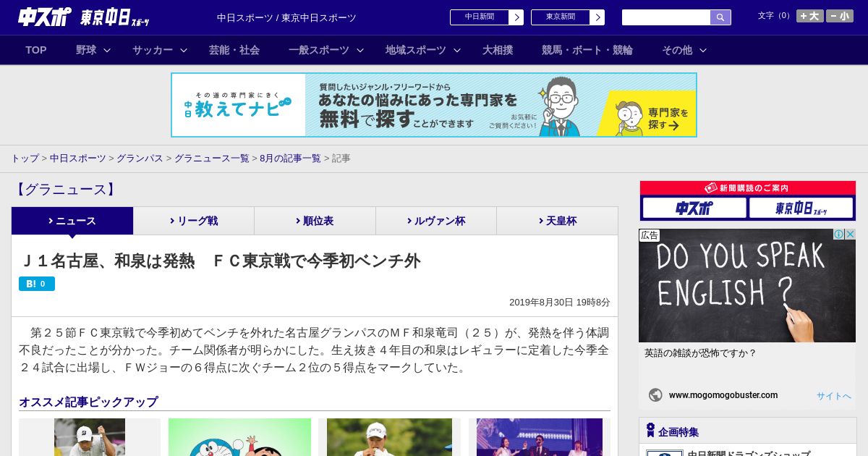The image size is (868, 456).
Task: Switch to the 天皇杯 tab
Action: [557, 221]
